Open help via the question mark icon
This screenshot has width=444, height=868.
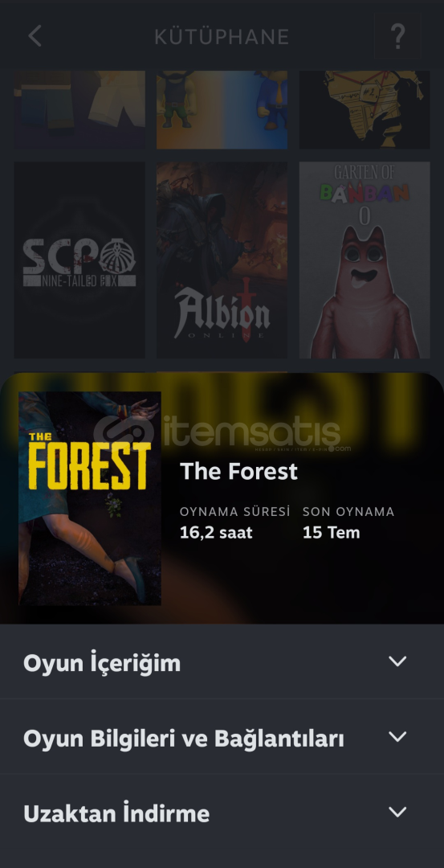pos(397,36)
